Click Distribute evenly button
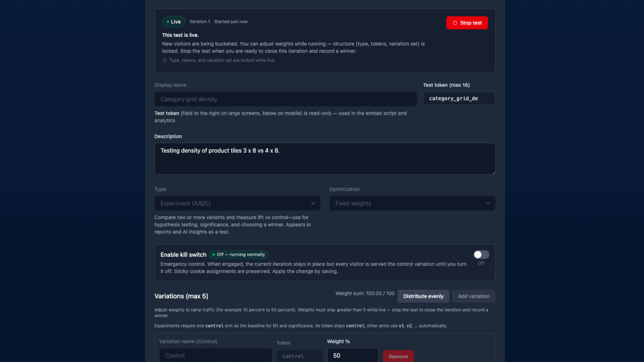 tap(423, 296)
